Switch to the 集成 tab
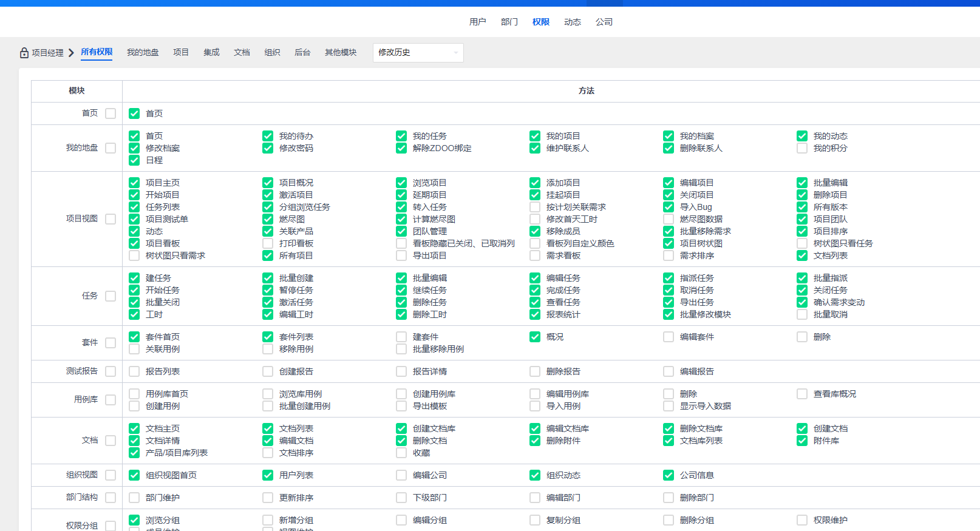 211,53
